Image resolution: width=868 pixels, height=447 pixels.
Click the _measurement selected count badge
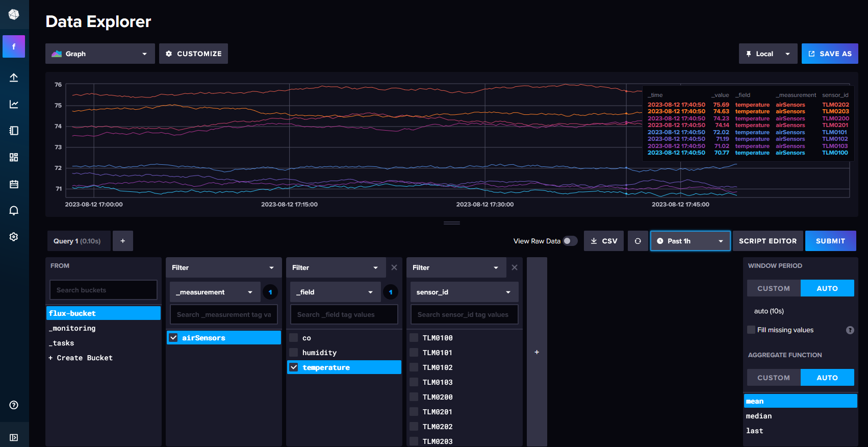tap(270, 292)
